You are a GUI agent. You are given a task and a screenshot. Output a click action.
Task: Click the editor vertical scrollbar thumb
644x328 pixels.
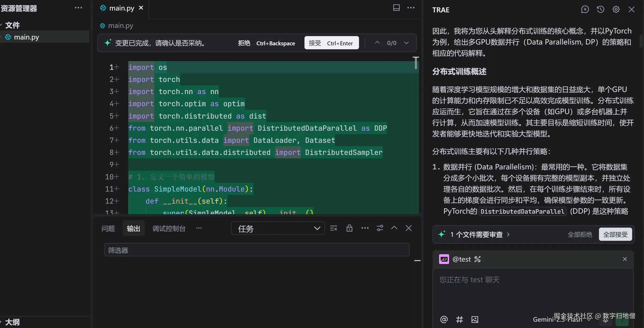(416, 63)
